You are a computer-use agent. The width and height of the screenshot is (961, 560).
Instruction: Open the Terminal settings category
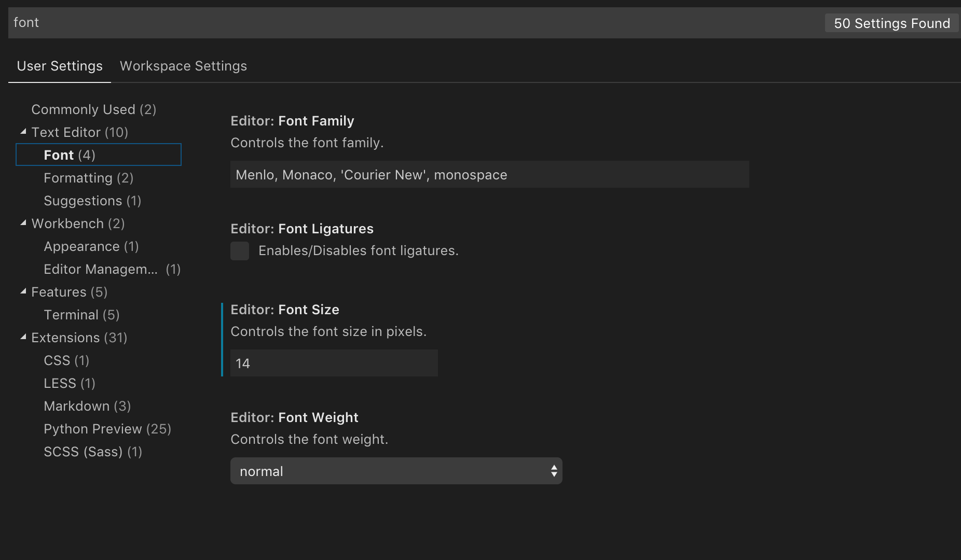click(81, 314)
